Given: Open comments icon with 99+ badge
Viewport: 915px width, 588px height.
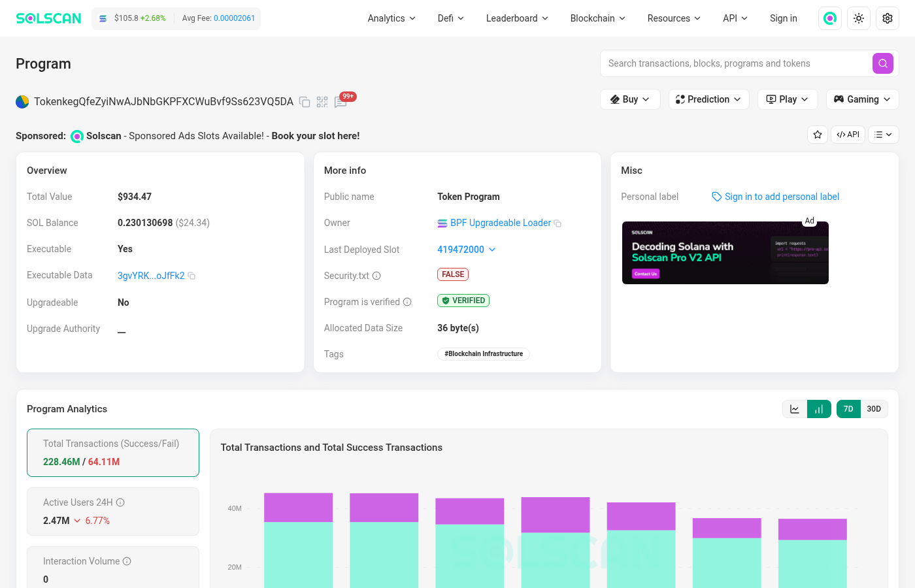Looking at the screenshot, I should (341, 102).
